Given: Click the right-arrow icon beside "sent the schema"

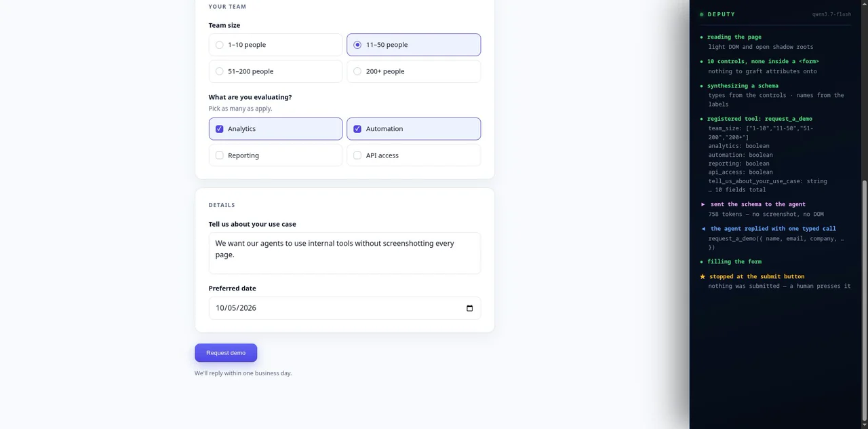Looking at the screenshot, I should (703, 204).
